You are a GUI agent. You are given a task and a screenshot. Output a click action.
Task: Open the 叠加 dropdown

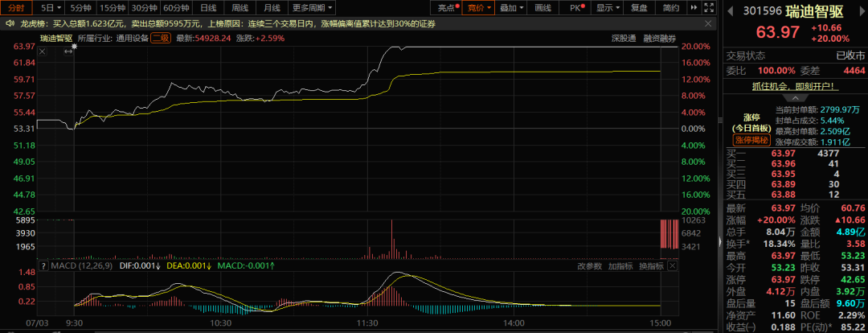pyautogui.click(x=511, y=8)
